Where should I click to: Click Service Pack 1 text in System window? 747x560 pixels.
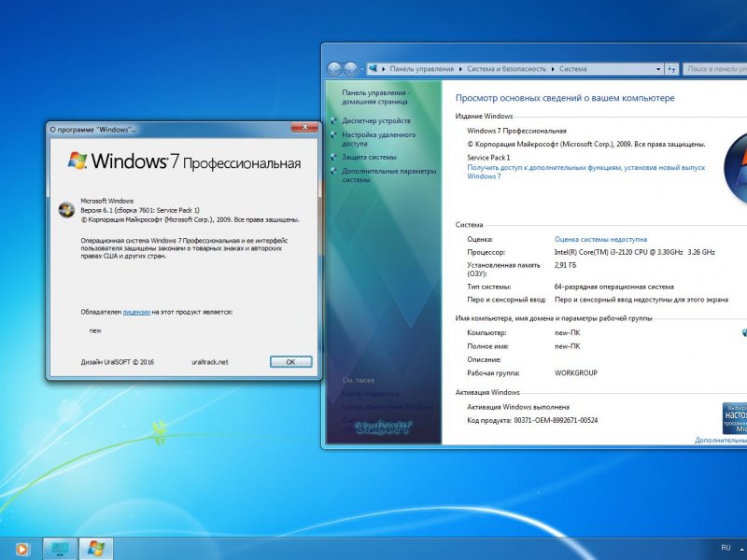[488, 158]
